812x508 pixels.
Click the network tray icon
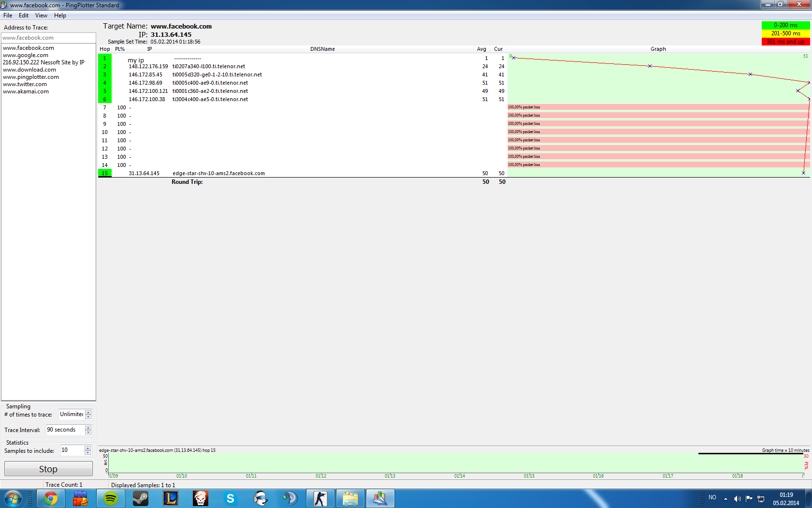pos(760,498)
